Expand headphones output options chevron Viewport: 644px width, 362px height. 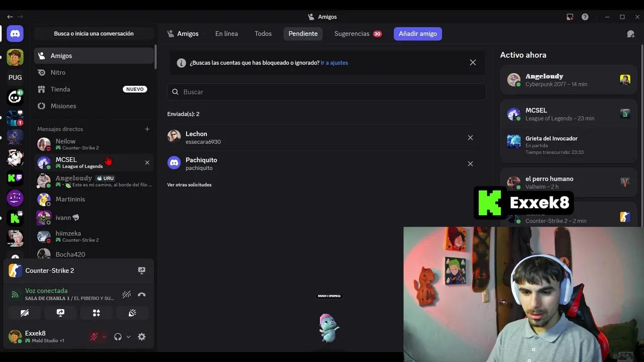(x=128, y=337)
